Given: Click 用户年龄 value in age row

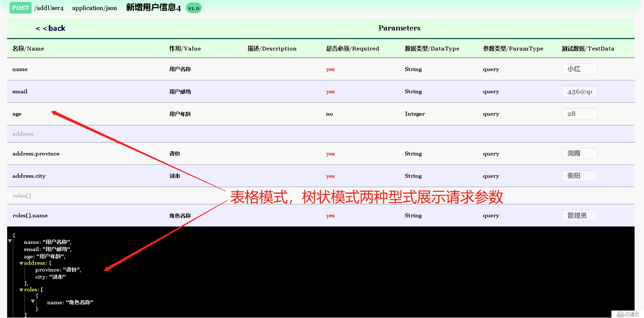Looking at the screenshot, I should click(180, 114).
